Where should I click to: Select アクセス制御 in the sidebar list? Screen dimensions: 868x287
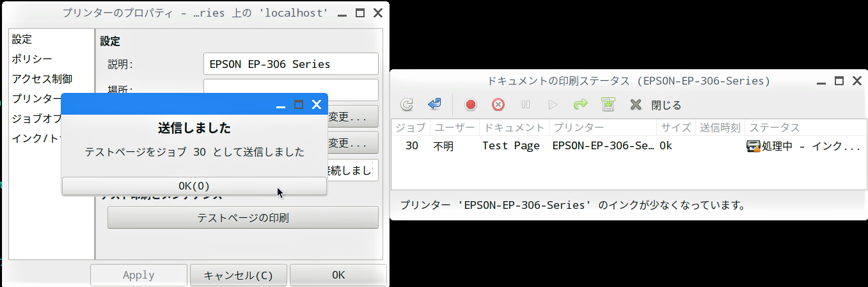[x=42, y=79]
